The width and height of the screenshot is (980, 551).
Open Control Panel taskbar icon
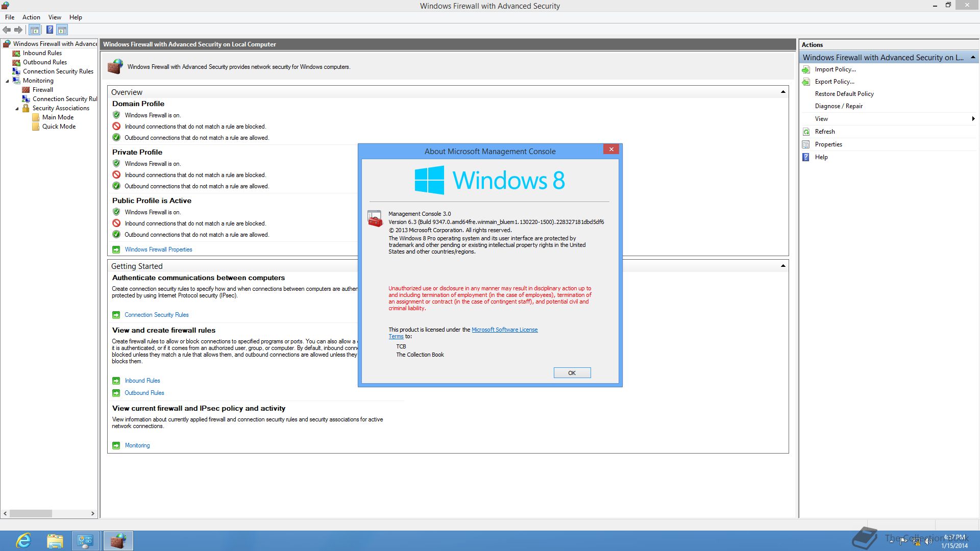(85, 541)
